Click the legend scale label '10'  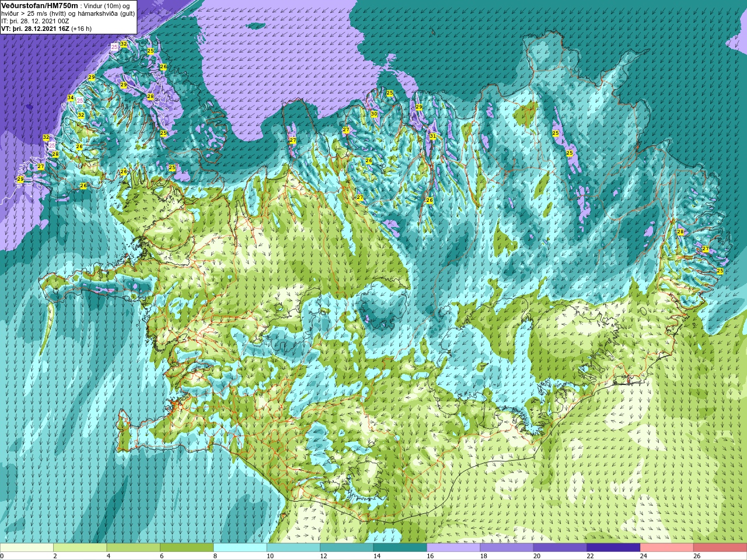pos(270,556)
